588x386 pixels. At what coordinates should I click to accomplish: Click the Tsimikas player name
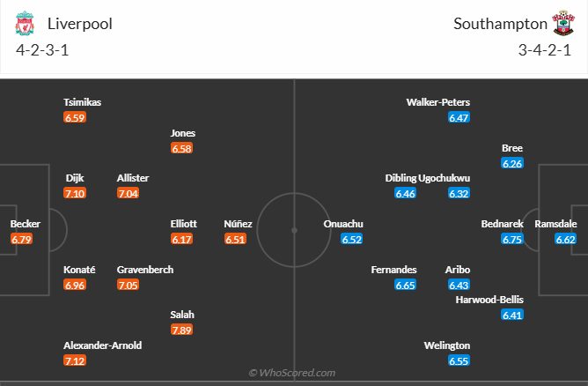pos(82,102)
